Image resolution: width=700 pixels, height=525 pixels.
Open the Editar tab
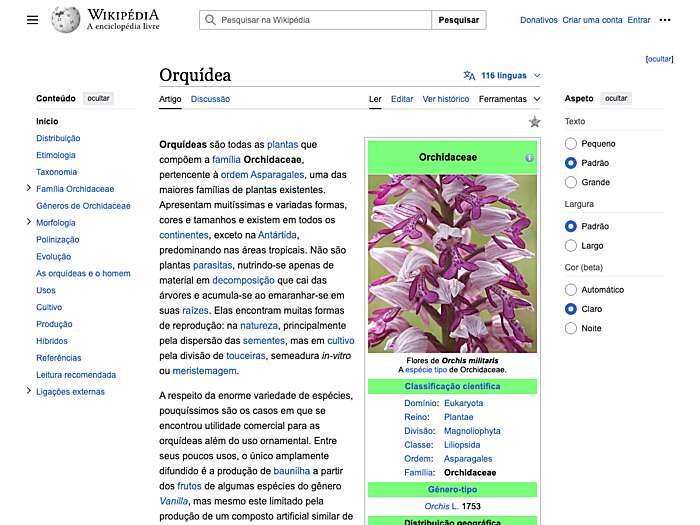pyautogui.click(x=402, y=99)
